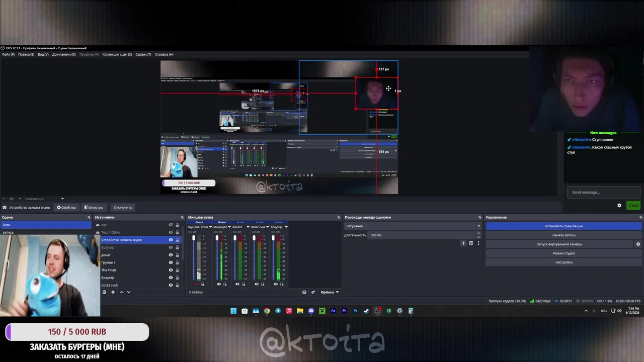644x362 pixels.
Task: Adjust the Звук раб. стола volume slider
Action: point(194,257)
